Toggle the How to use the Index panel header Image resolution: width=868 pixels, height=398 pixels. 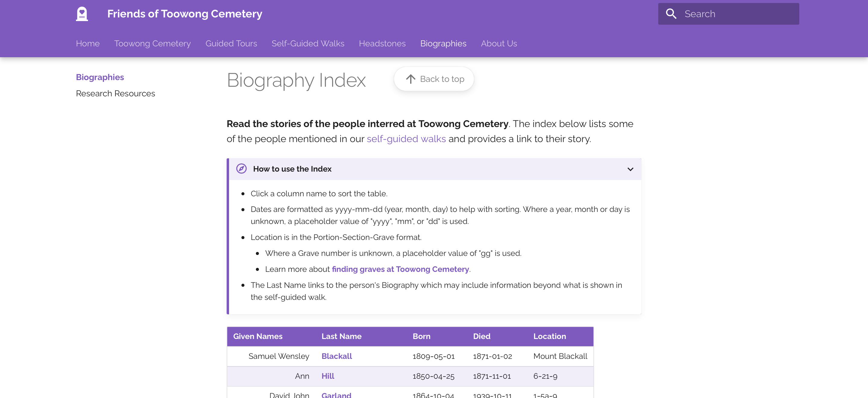point(435,169)
